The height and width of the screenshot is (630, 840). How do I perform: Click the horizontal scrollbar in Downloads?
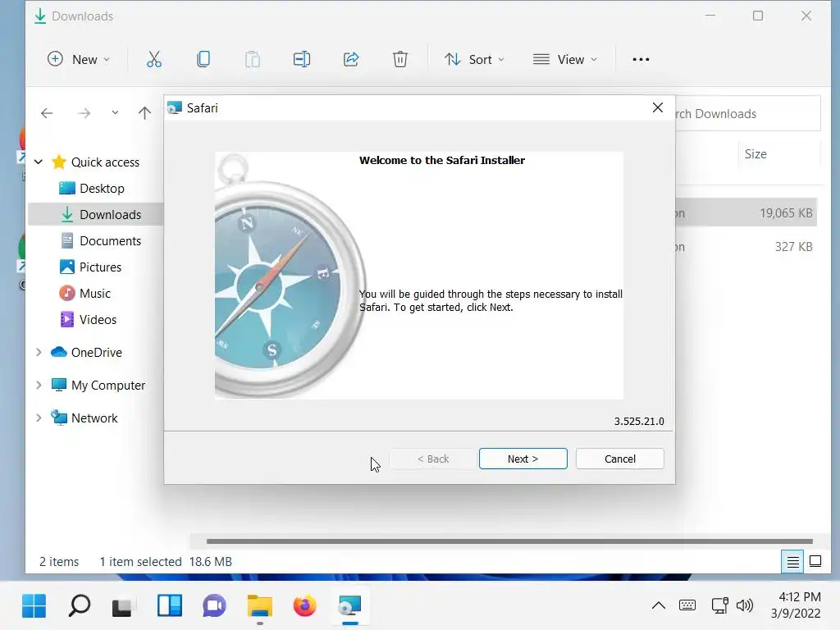coord(509,541)
